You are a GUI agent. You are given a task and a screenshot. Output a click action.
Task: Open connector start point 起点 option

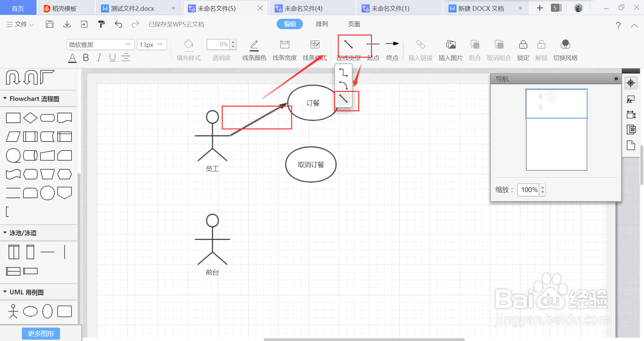(x=373, y=50)
